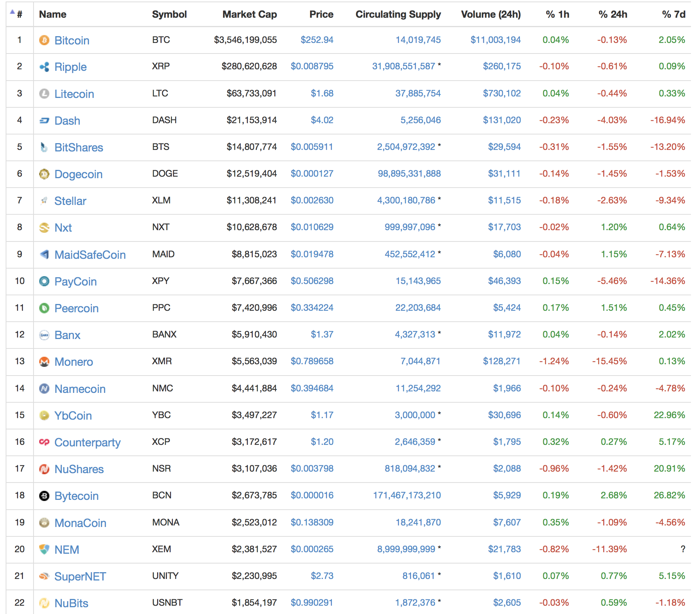Sort by % 7d column header
The image size is (700, 614).
674,14
